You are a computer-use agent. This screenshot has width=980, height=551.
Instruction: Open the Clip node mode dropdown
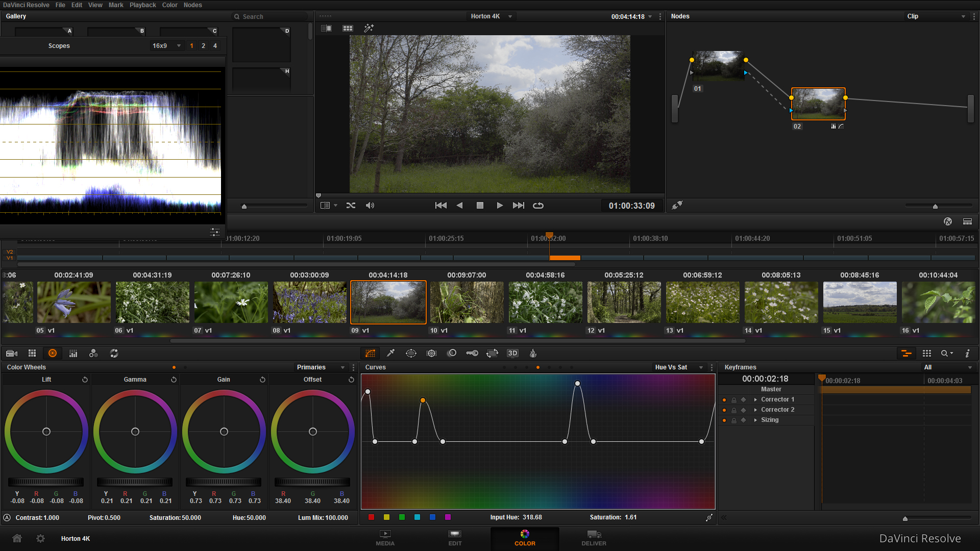tap(937, 16)
